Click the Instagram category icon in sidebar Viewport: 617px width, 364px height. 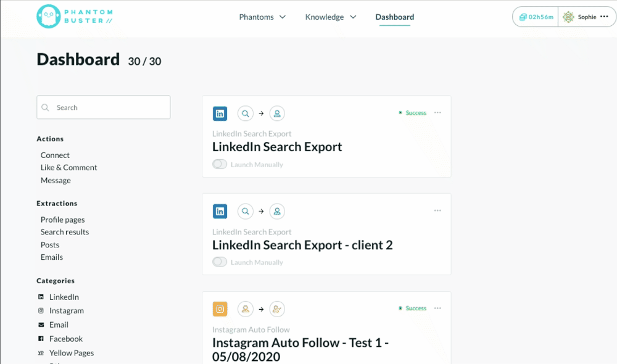coord(41,310)
